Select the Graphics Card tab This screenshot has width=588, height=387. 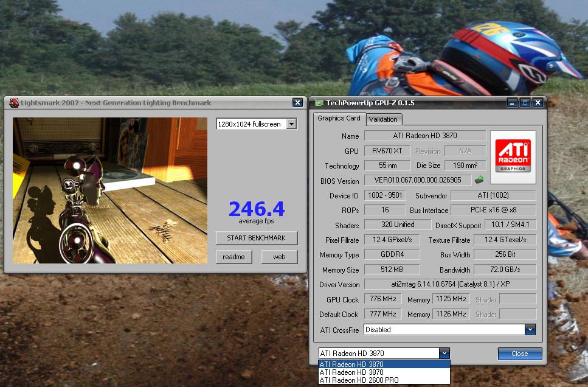coord(339,118)
